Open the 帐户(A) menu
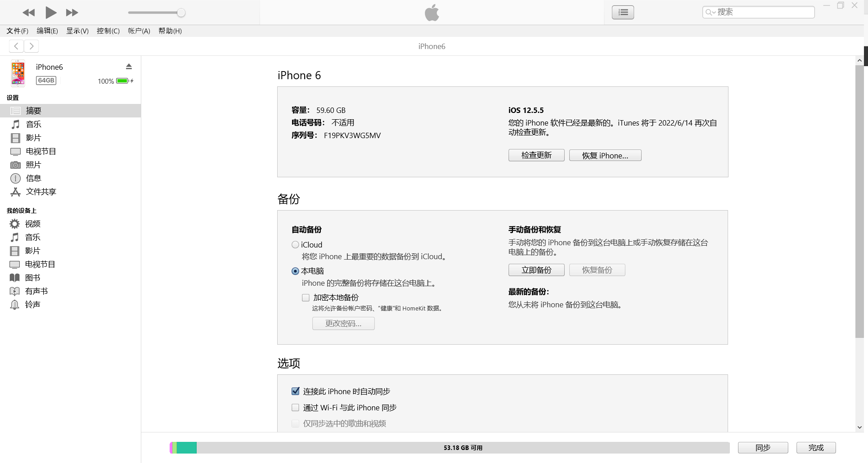The height and width of the screenshot is (463, 868). tap(139, 31)
